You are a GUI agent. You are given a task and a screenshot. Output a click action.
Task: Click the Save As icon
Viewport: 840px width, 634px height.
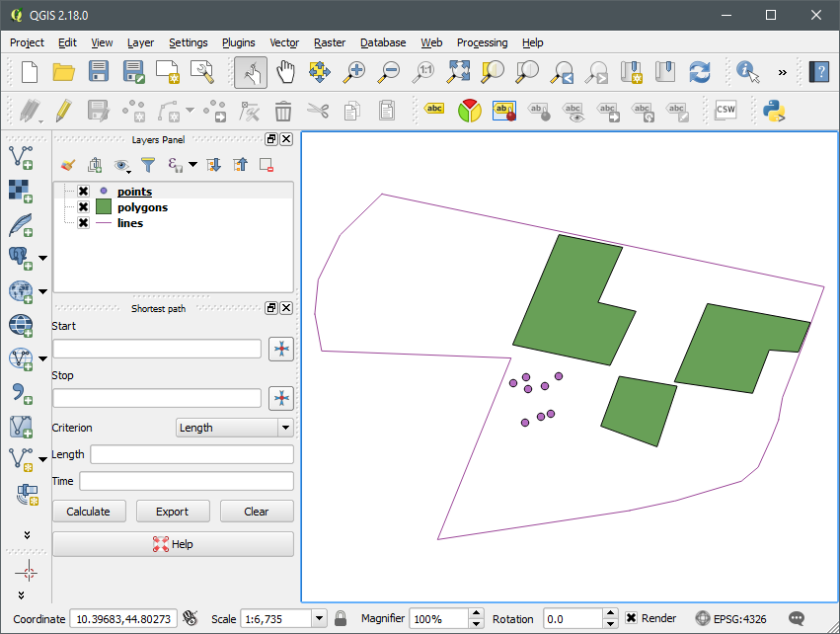(133, 72)
